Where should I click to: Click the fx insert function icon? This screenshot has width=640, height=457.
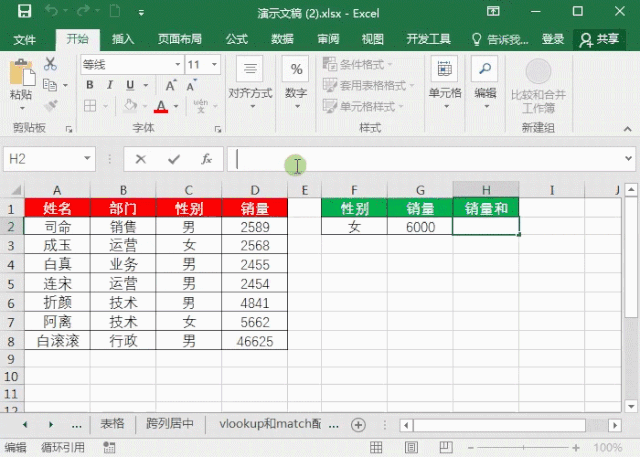(x=207, y=159)
